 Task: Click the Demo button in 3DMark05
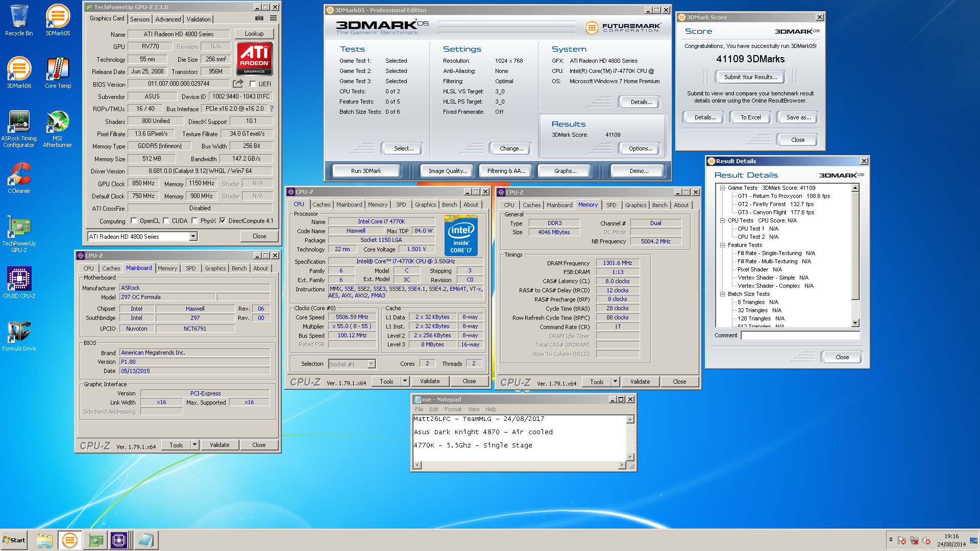tap(639, 171)
